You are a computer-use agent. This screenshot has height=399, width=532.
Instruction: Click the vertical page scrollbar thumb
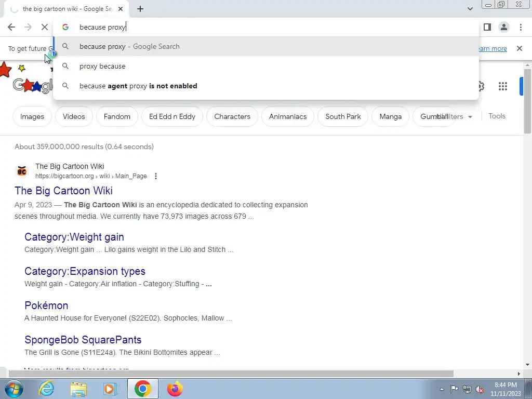(x=527, y=101)
